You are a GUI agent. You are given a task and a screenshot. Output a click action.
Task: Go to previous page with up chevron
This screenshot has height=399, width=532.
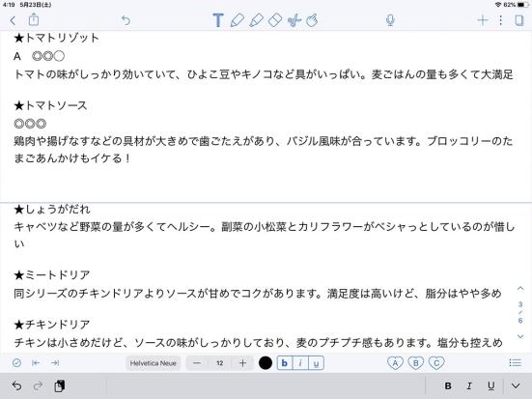pos(520,289)
